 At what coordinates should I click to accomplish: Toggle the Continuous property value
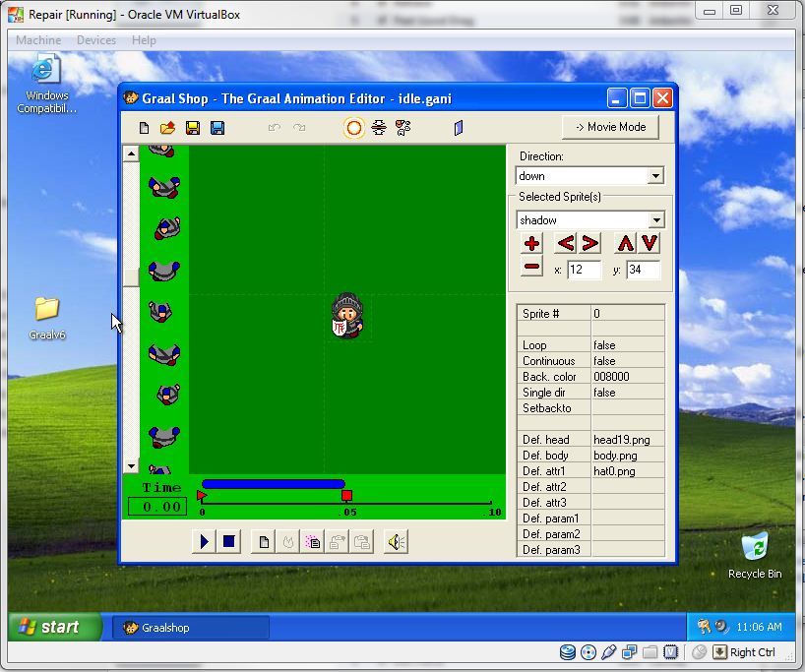click(627, 361)
